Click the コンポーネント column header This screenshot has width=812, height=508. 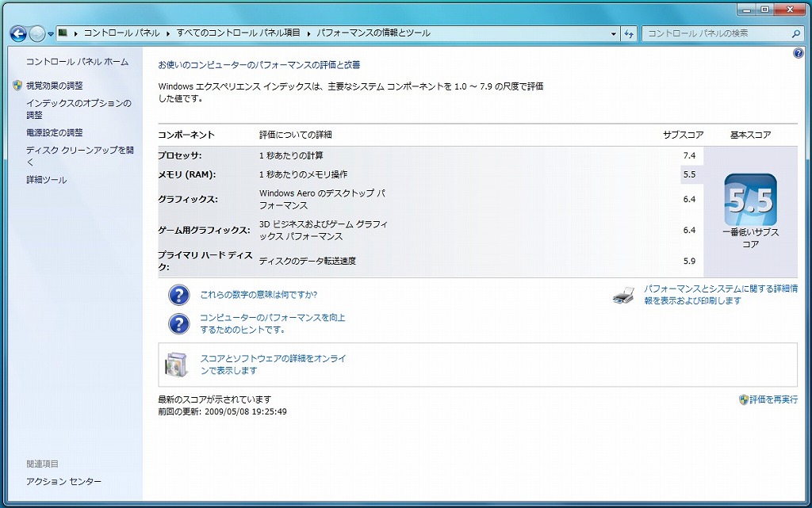point(186,135)
